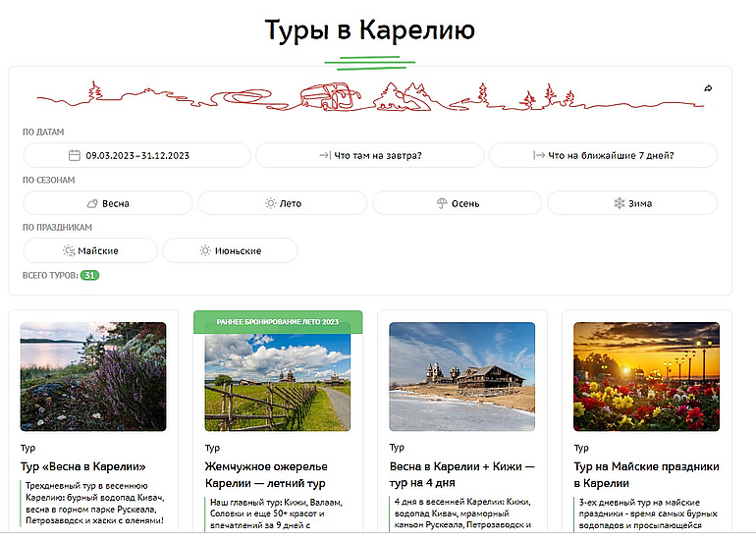Click the calendar icon in date field
This screenshot has height=540, width=756.
point(75,155)
